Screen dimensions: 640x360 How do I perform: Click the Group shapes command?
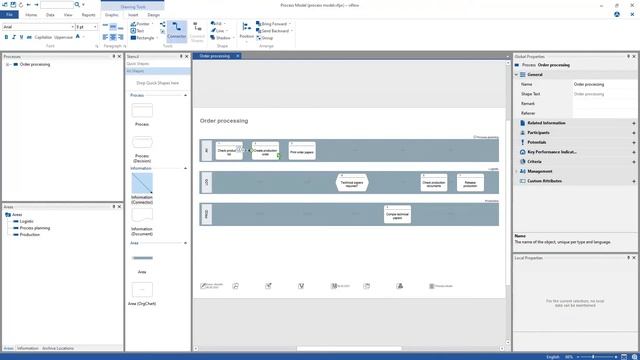265,38
